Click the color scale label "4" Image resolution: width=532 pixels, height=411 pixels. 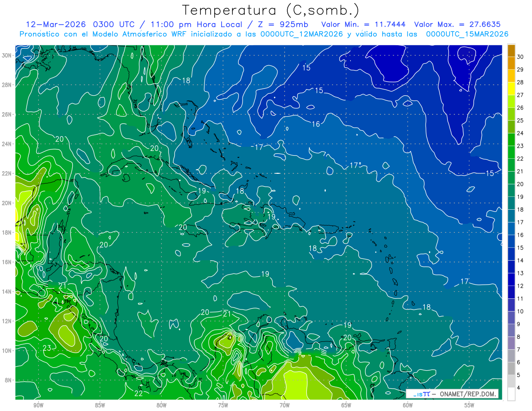point(519,388)
